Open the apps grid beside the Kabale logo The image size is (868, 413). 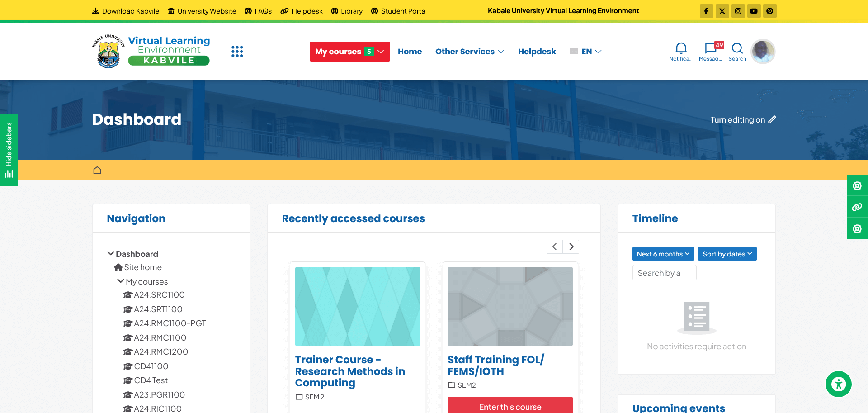click(237, 51)
